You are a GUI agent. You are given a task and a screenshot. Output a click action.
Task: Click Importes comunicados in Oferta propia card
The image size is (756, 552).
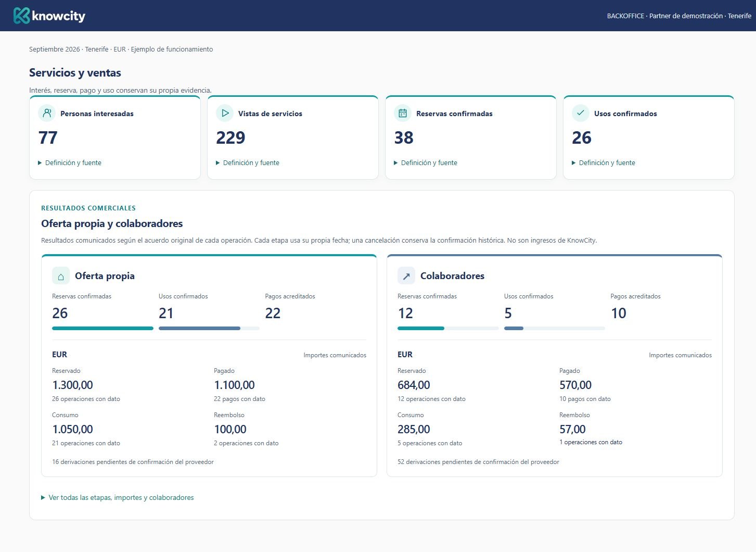point(335,355)
